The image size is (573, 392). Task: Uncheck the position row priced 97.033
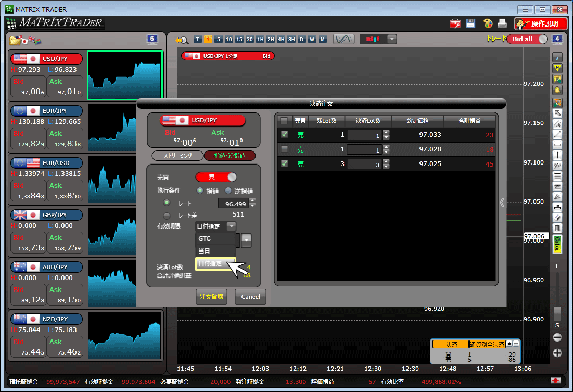coord(284,134)
